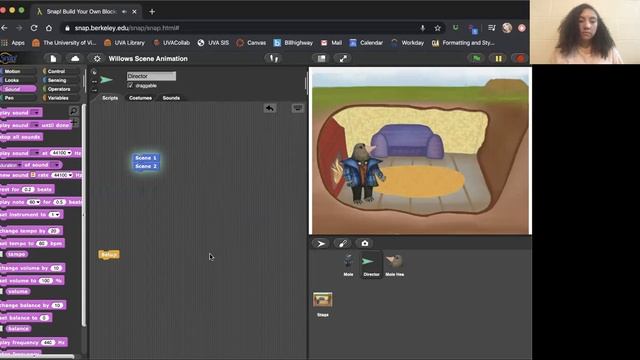
Task: Click the block palette vertical scrollbar
Action: click(84, 216)
